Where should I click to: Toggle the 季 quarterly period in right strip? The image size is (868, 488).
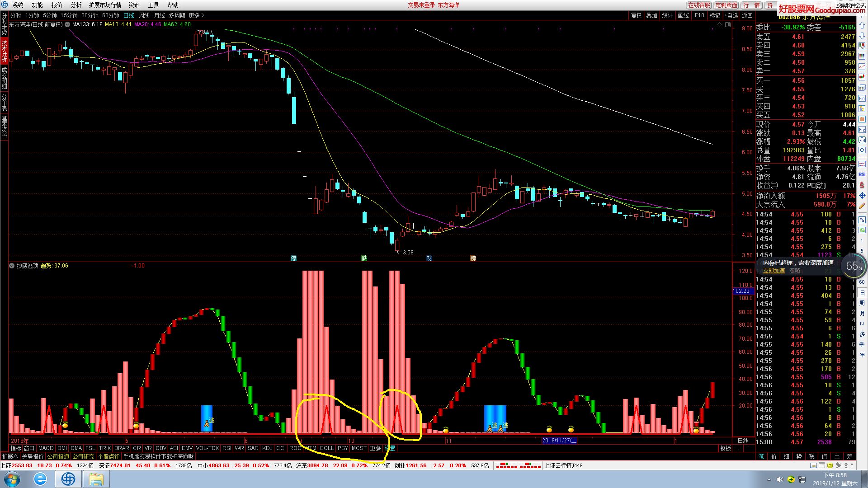point(862,344)
